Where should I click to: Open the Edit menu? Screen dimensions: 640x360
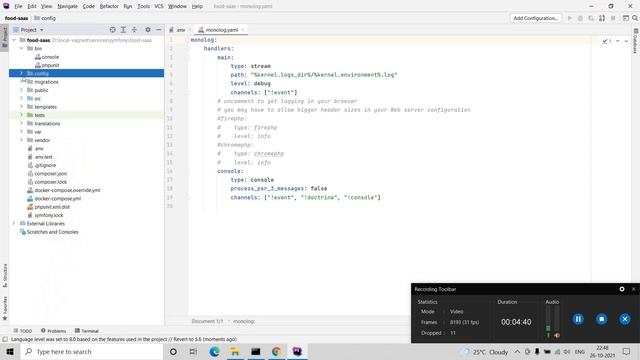(x=31, y=6)
